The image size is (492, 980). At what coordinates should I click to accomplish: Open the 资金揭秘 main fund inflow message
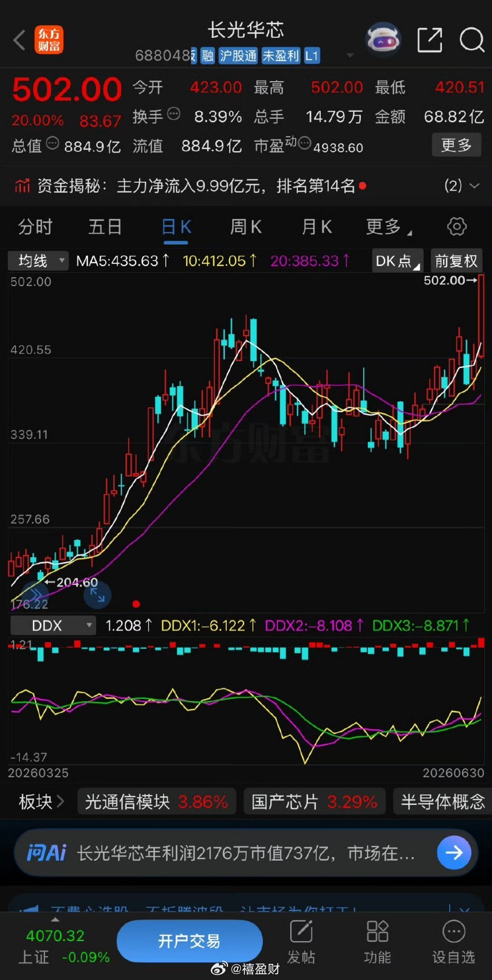click(196, 186)
